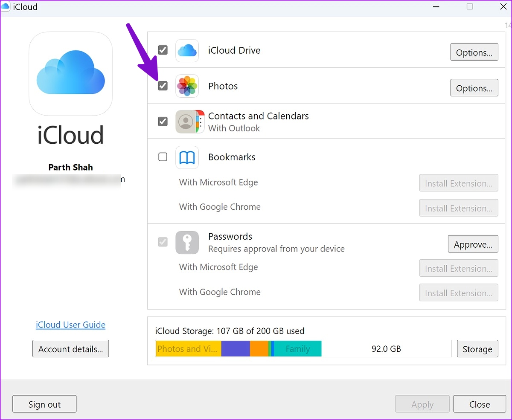Click the greyed Passwords checkbox
512x420 pixels.
click(163, 242)
